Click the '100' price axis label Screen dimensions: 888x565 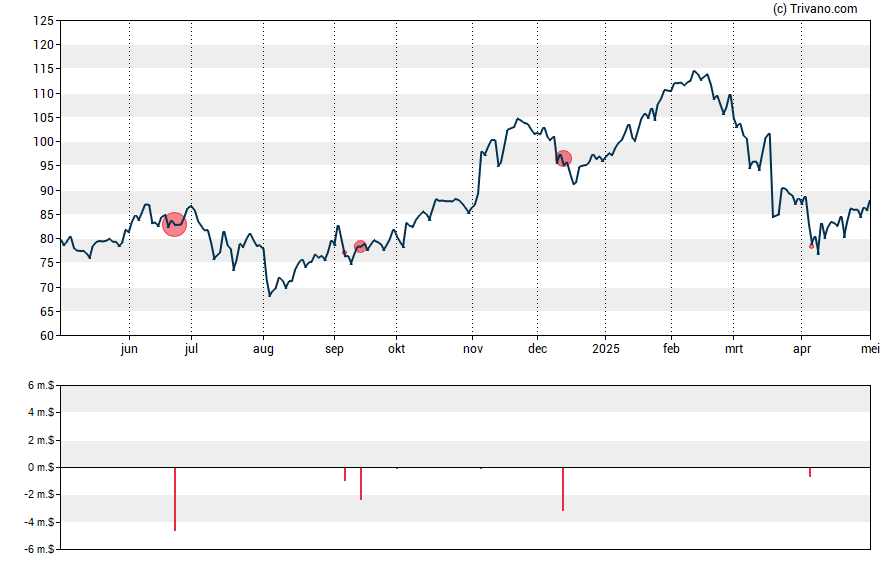[x=44, y=142]
